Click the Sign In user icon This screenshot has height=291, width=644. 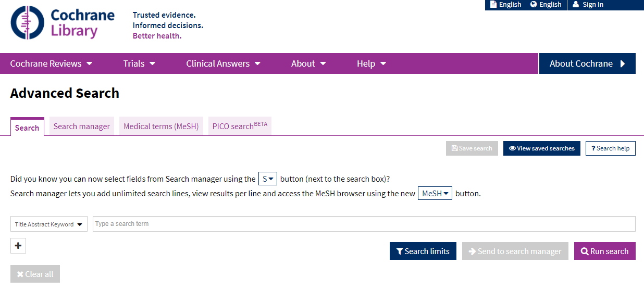576,5
